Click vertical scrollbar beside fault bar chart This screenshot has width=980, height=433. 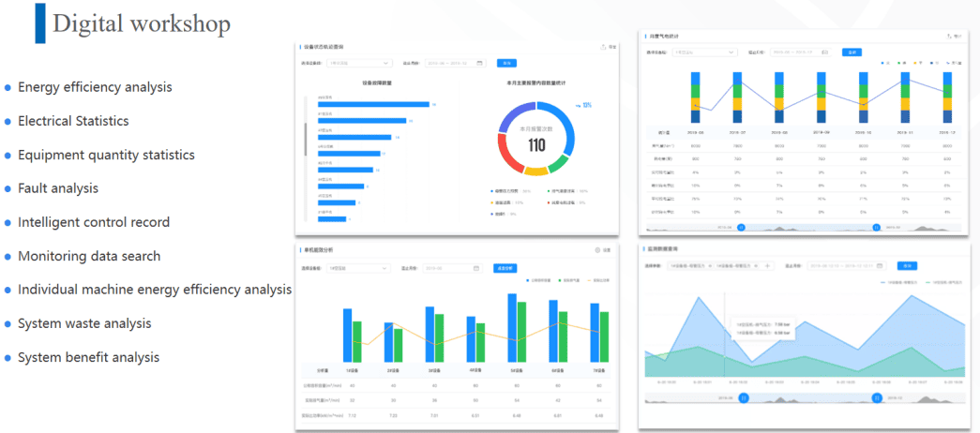click(305, 139)
